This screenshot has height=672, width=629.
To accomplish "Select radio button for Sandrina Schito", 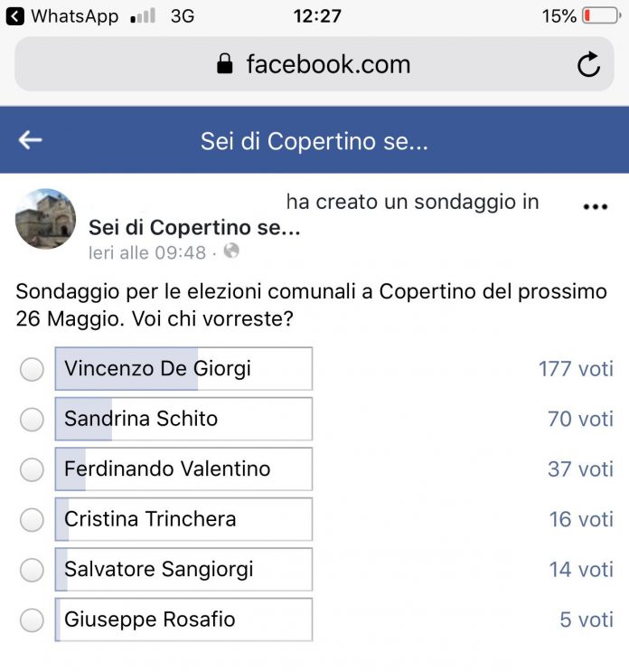I will click(x=32, y=420).
